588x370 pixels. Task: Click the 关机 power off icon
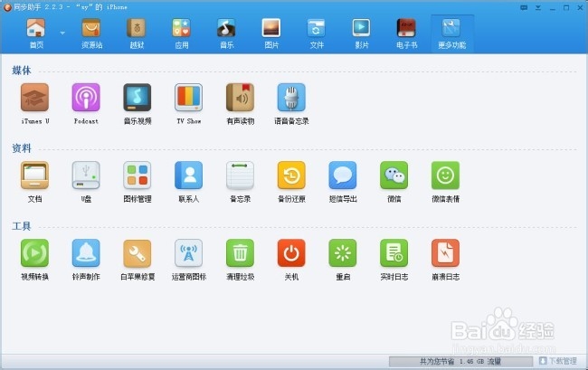click(291, 253)
